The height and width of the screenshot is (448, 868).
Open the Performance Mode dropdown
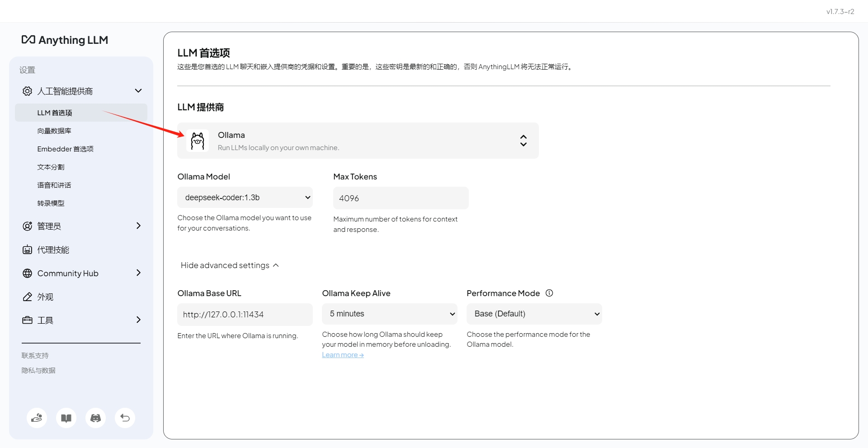click(x=534, y=314)
